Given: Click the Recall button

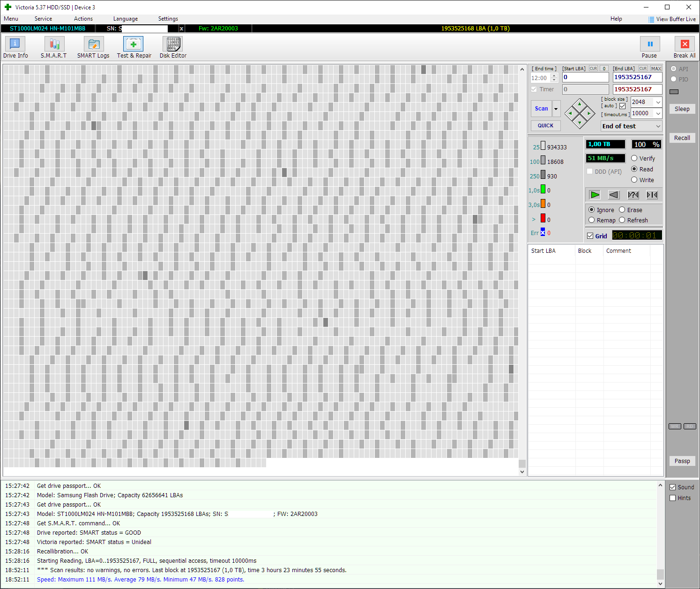Looking at the screenshot, I should click(682, 138).
